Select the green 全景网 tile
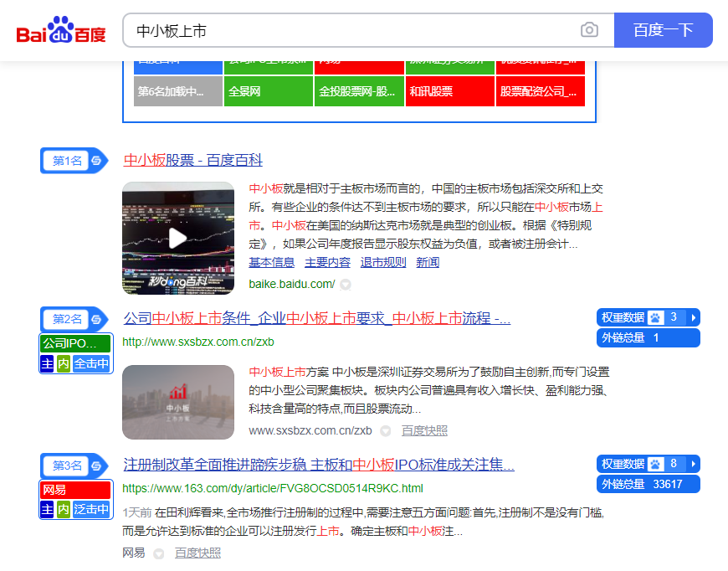Screen dimensions: 728x571 point(269,91)
